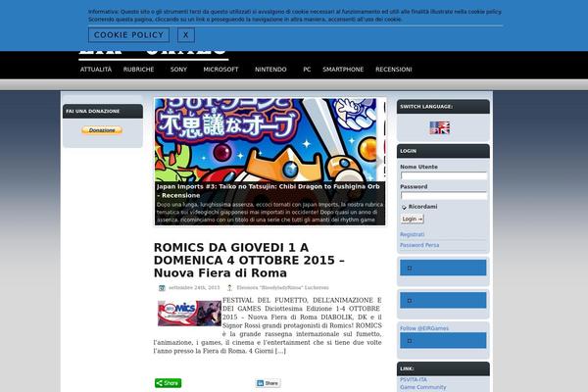The height and width of the screenshot is (392, 588).
Task: Switch language using the flag icon
Action: [x=439, y=127]
